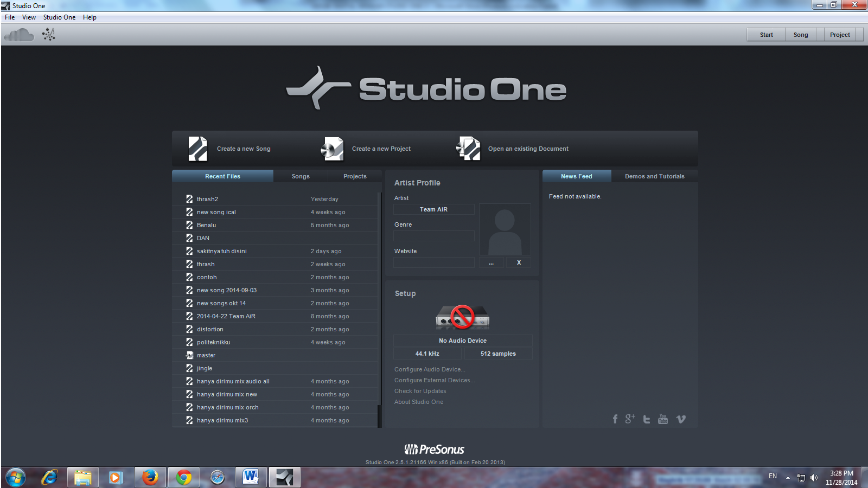Click the Website input field
This screenshot has height=488, width=868.
point(434,262)
